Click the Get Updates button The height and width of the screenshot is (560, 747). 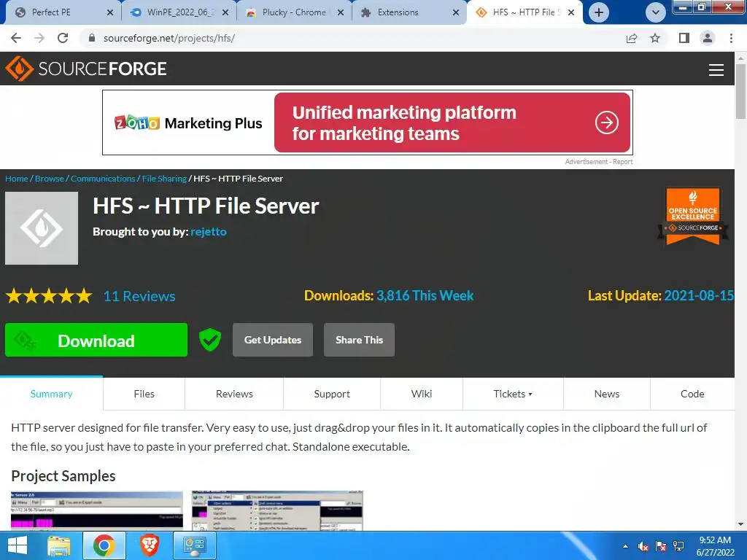coord(273,340)
